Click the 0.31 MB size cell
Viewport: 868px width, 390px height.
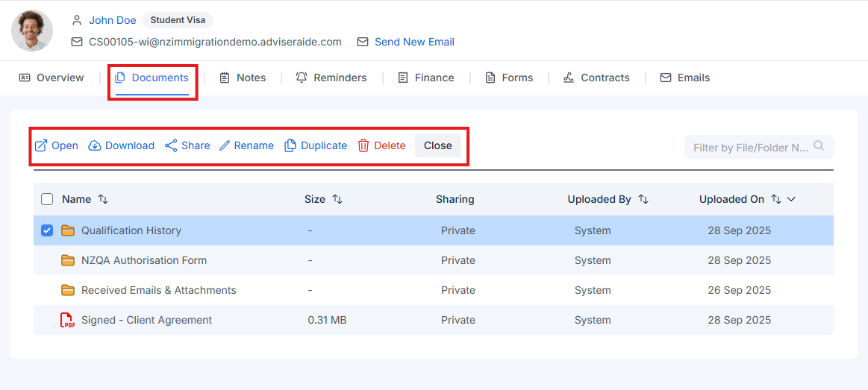coord(327,321)
